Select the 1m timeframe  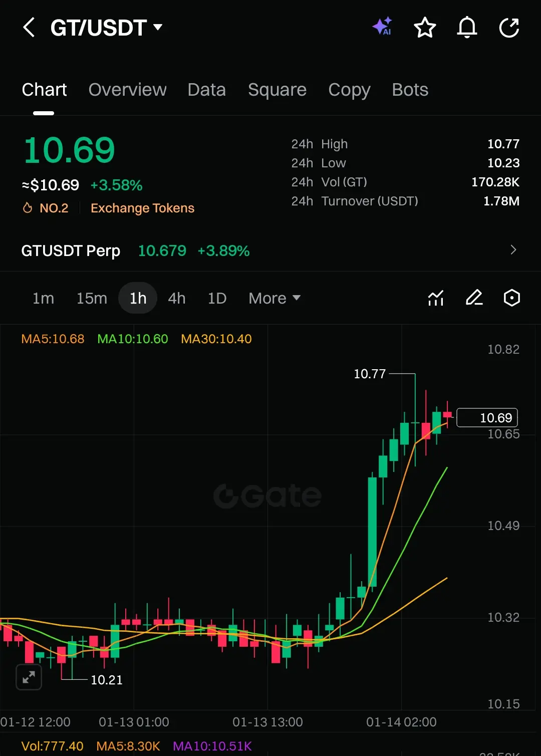(x=43, y=299)
